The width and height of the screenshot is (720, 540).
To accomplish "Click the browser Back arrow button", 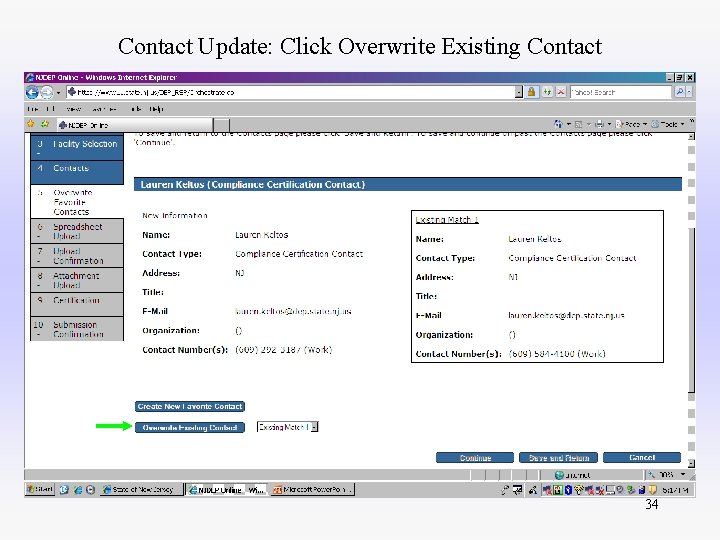I will 32,92.
